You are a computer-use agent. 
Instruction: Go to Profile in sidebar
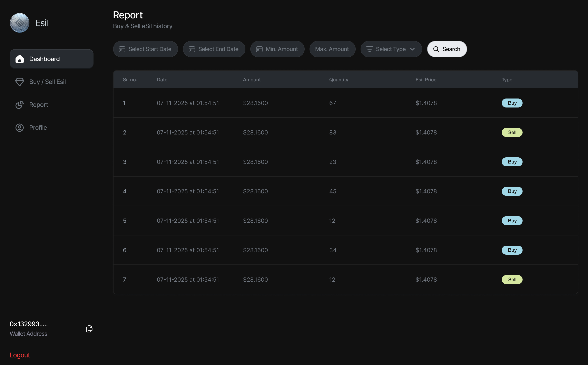[38, 128]
